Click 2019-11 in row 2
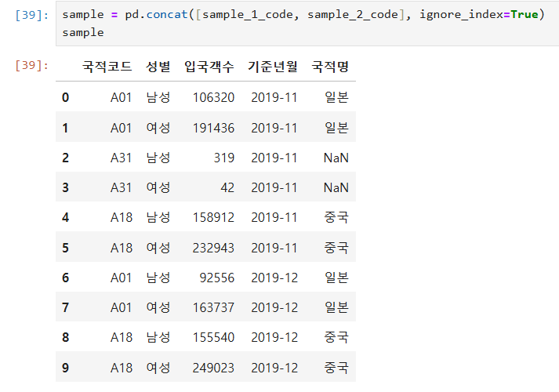This screenshot has height=392, width=559. 274,158
